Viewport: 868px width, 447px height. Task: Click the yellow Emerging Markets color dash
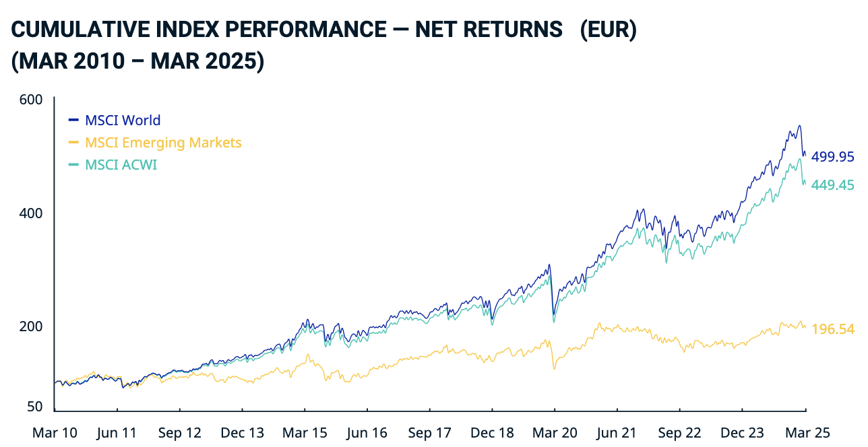click(x=73, y=143)
